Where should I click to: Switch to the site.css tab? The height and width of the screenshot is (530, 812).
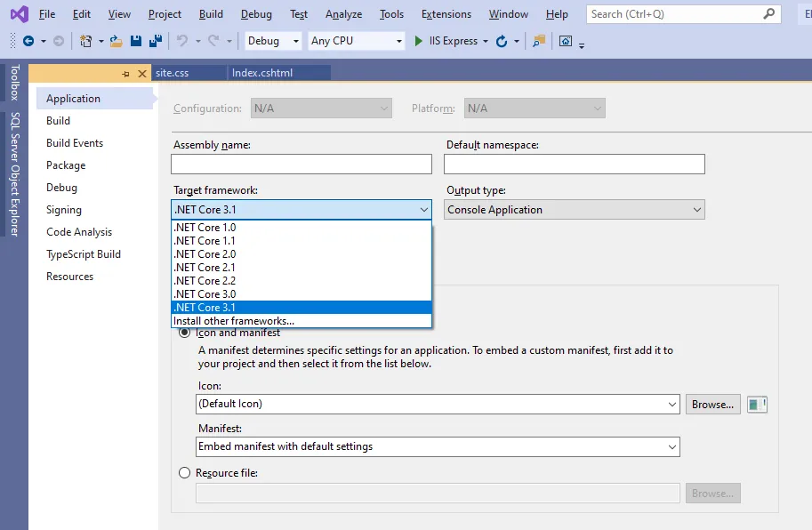[189, 73]
